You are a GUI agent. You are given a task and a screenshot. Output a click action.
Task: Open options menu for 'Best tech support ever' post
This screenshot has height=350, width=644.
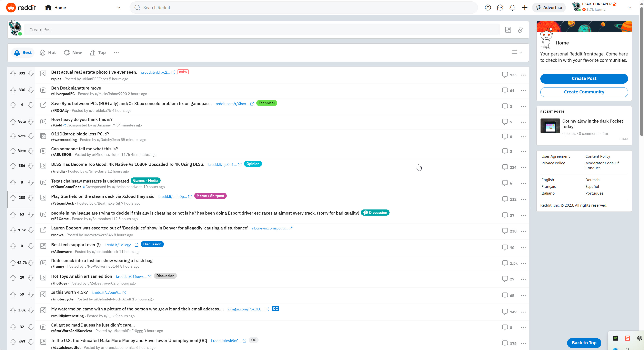point(523,248)
